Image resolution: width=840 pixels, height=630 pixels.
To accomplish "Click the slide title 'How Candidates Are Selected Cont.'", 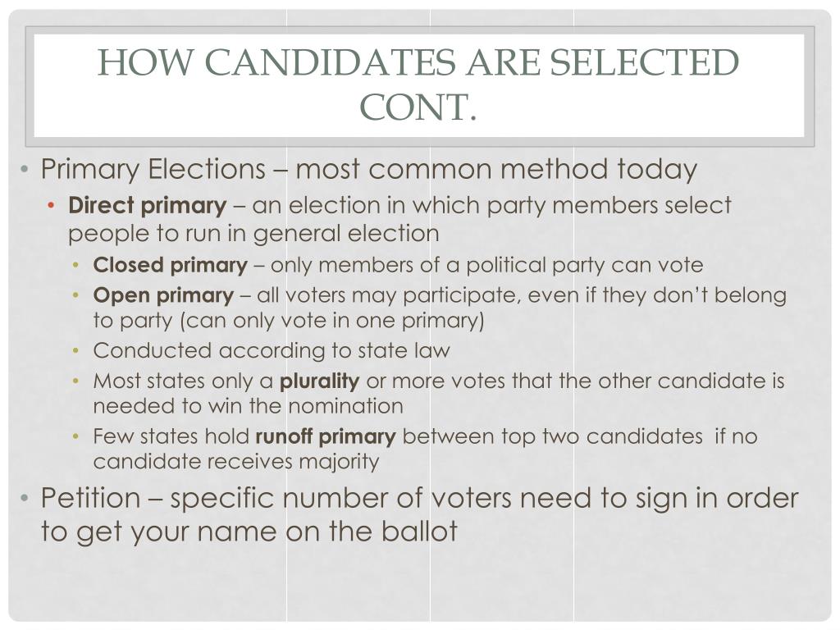I will [x=418, y=84].
